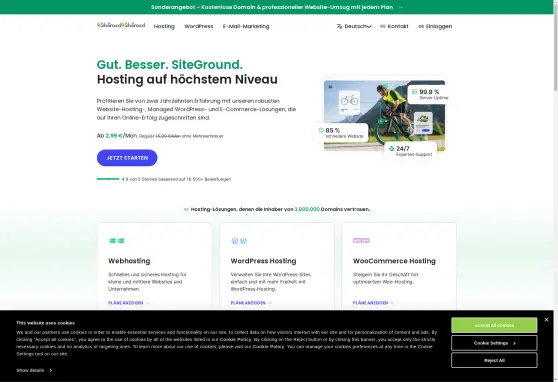Viewport: 558px width, 382px height.
Task: Open the Einloggen link
Action: pos(439,26)
